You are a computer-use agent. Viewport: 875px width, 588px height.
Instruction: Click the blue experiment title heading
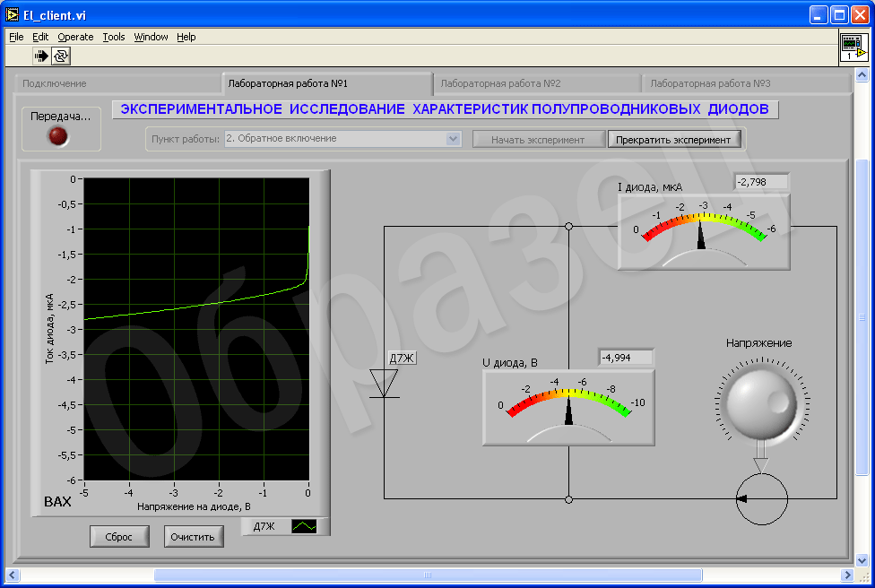click(x=445, y=109)
